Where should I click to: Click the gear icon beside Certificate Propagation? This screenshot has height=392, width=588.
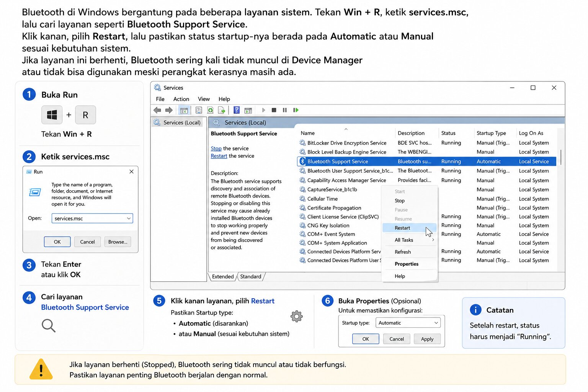pos(302,208)
